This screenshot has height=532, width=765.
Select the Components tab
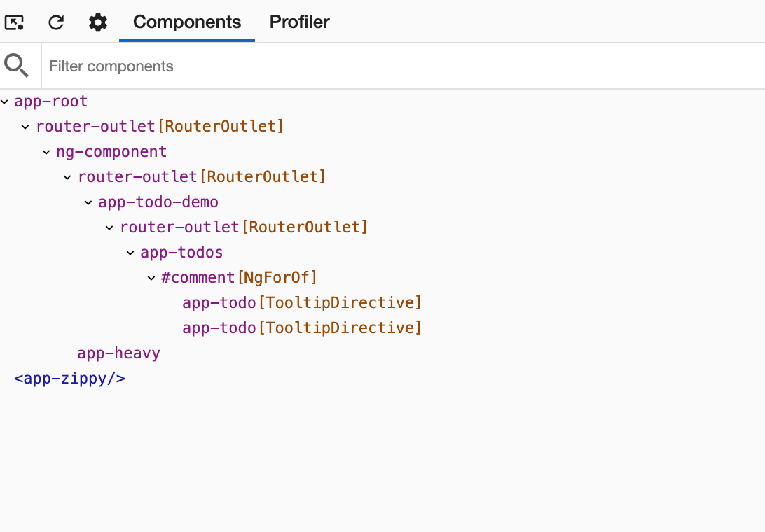186,22
